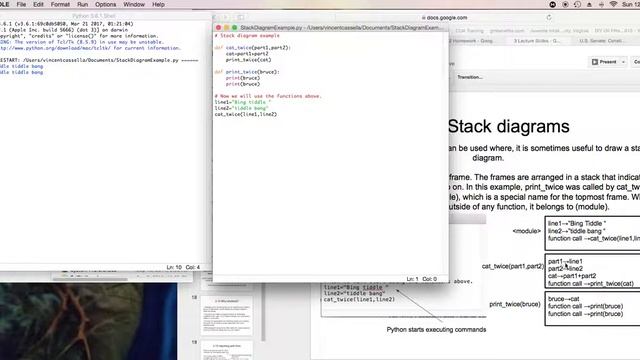Click the 'print_twice(bruce)' frame label on the slide

515,304
